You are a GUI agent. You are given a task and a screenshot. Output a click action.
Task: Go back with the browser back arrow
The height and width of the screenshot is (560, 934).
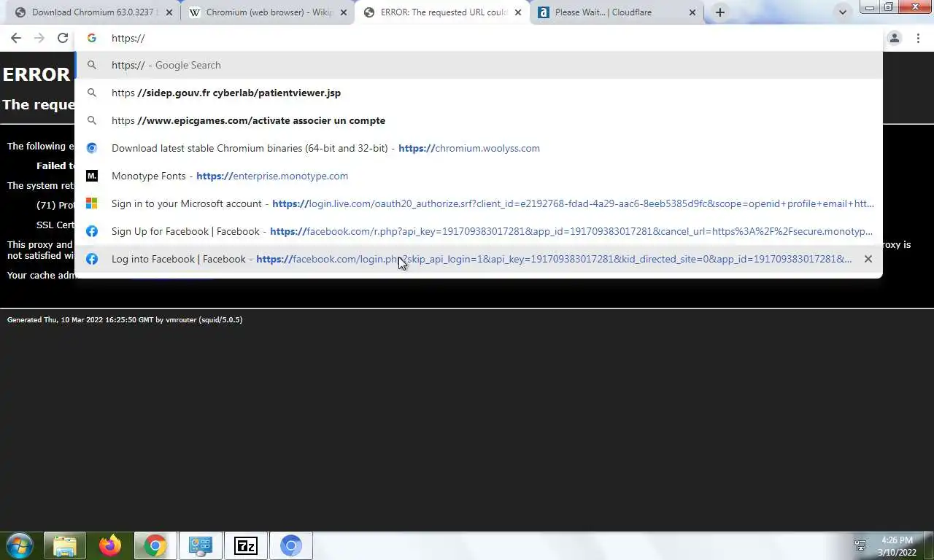click(x=16, y=39)
